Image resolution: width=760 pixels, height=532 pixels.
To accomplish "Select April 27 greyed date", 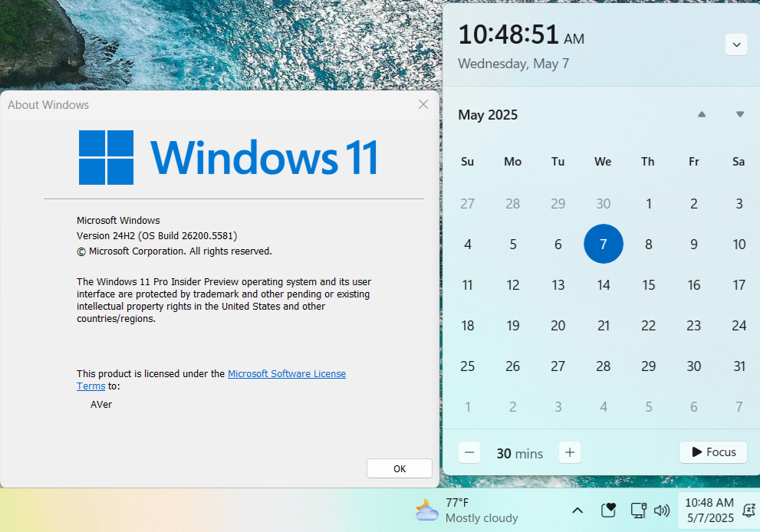I will (467, 203).
